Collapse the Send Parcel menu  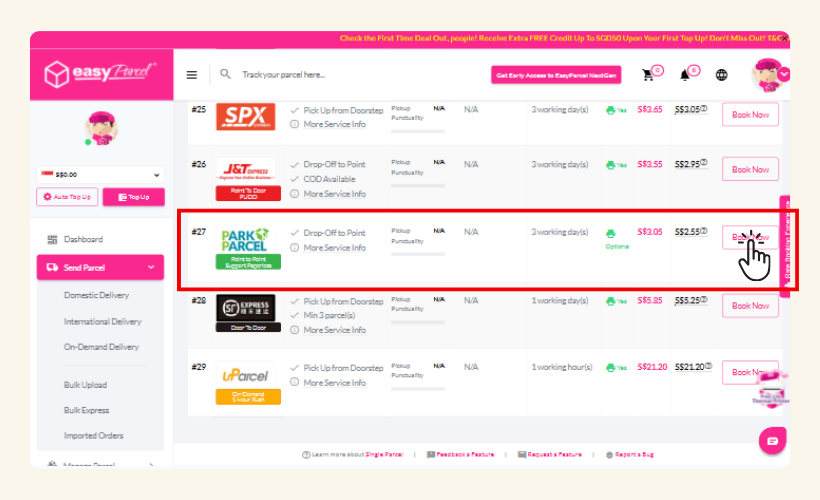151,268
